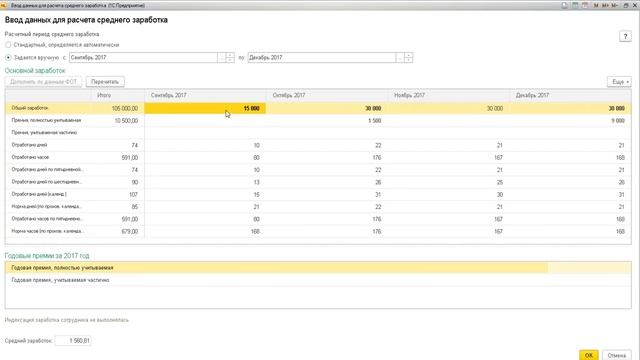
Task: Open the Еще dropdown menu
Action: 619,82
